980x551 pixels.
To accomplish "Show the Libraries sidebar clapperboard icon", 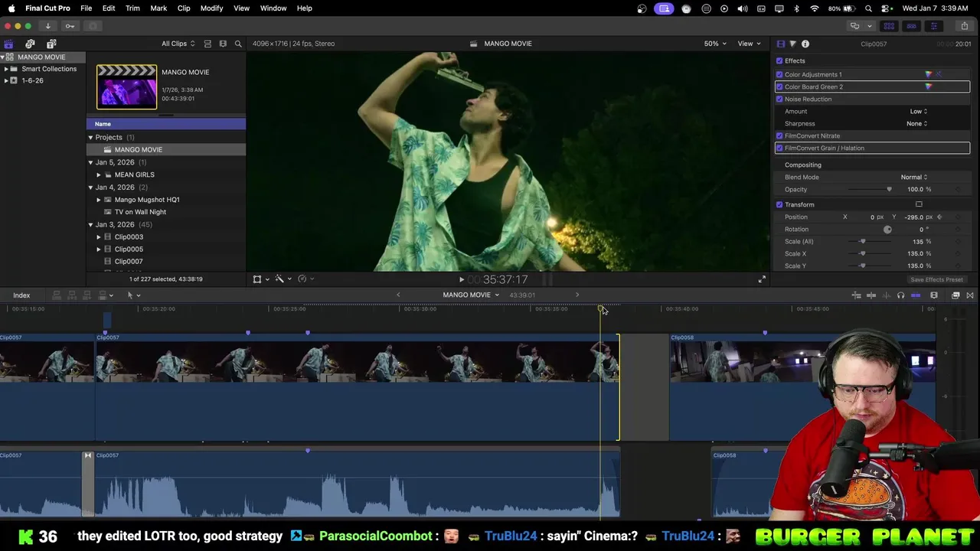I will 8,44.
